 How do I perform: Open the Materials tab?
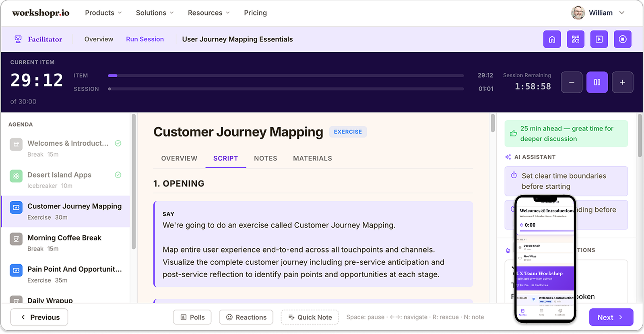312,159
